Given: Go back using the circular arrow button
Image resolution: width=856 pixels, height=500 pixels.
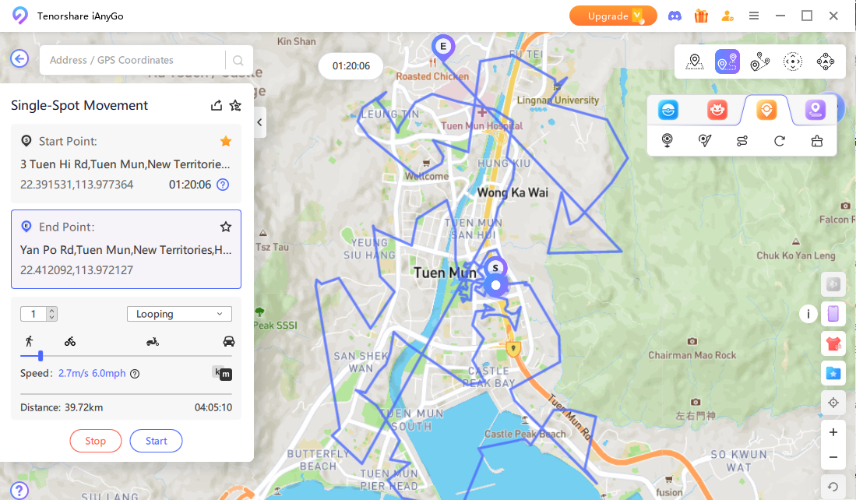Looking at the screenshot, I should (x=20, y=58).
